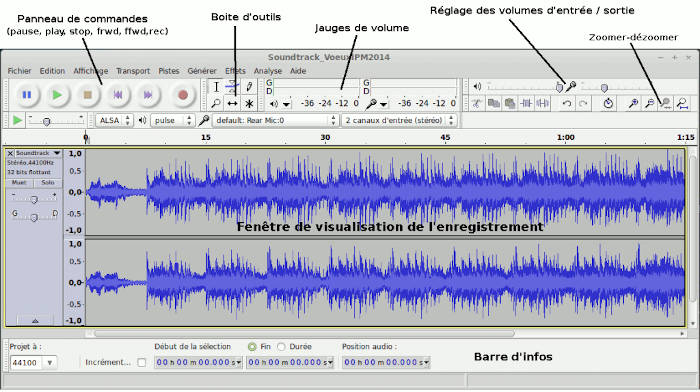This screenshot has height=392, width=700.
Task: Toggle the Solo button on the track
Action: coord(48,183)
